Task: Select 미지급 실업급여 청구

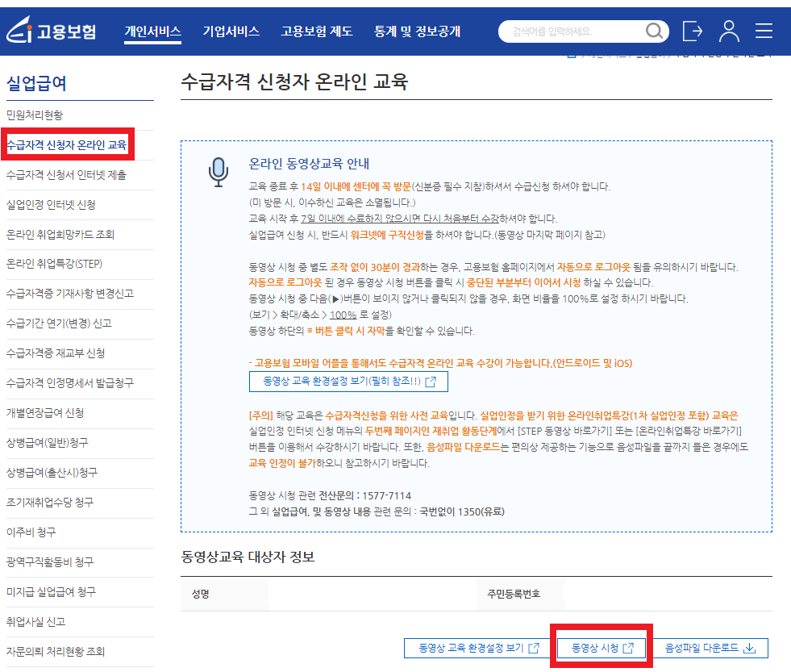Action: [51, 591]
